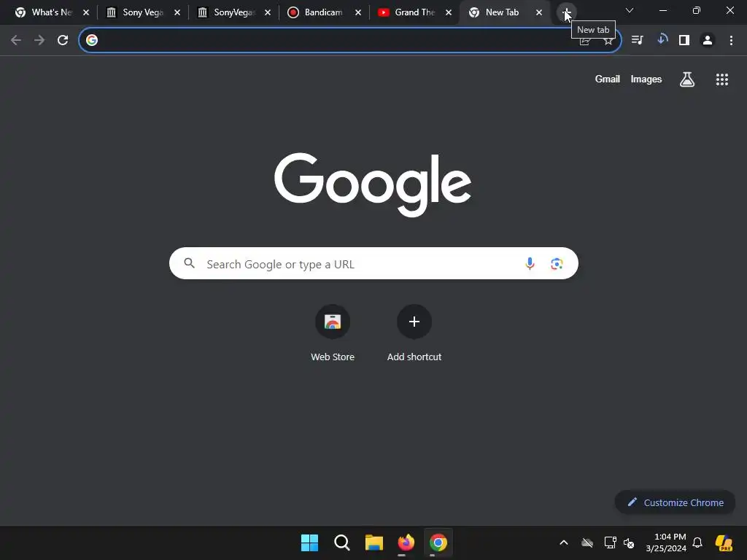
Task: Search by image with Google Lens icon
Action: coord(557,263)
